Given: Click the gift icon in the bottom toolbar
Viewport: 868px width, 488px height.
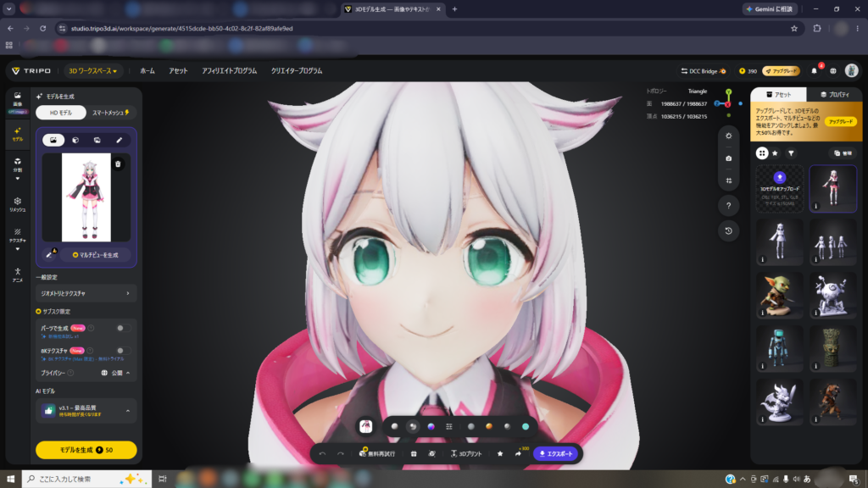Looking at the screenshot, I should click(414, 454).
